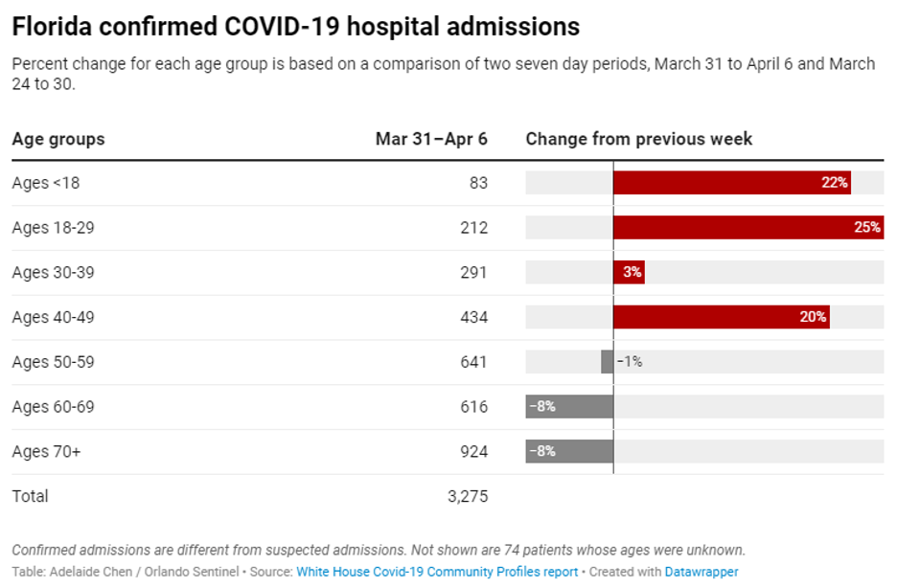Click the 641 value for Ages 50-59
The width and height of the screenshot is (897, 588).
pyautogui.click(x=473, y=362)
